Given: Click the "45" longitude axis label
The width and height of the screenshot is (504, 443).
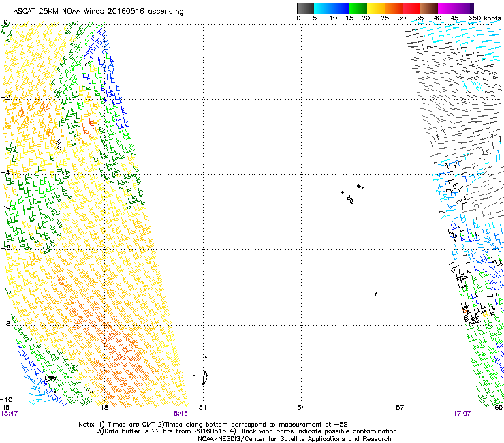Looking at the screenshot, I should (5, 408).
